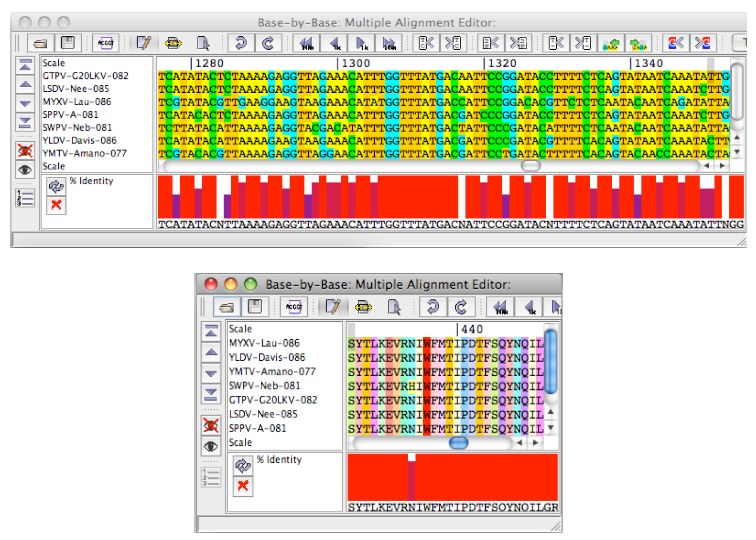Viewport: 756px width, 540px height.
Task: Click the save disk icon in the DNA alignment window
Action: point(68,43)
